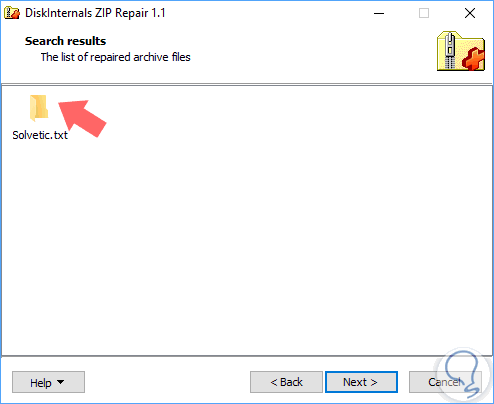Go to the previous step with Back
The width and height of the screenshot is (494, 404).
(x=286, y=382)
